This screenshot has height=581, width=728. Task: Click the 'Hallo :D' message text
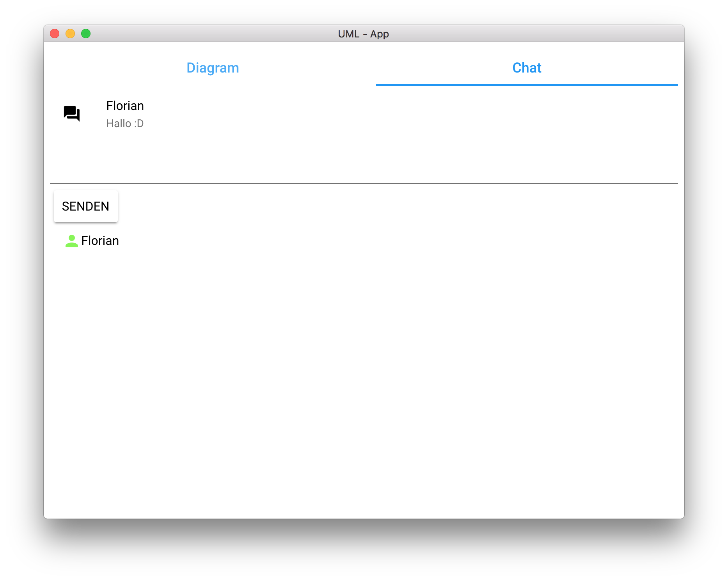click(125, 124)
